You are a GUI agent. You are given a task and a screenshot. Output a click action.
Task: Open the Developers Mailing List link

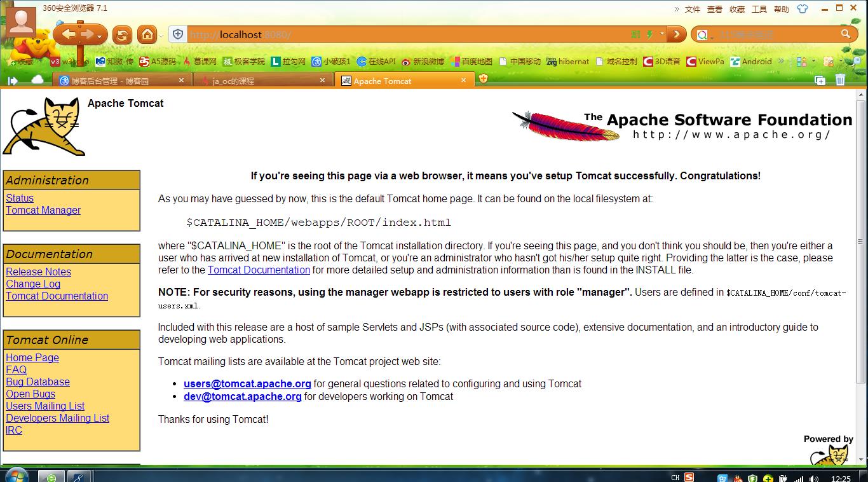[57, 418]
